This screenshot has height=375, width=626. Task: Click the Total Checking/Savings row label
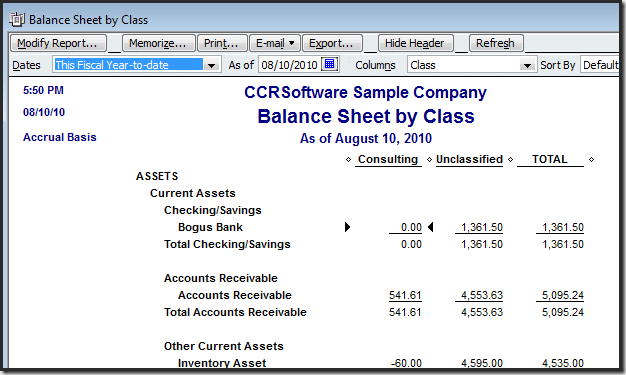coord(227,244)
